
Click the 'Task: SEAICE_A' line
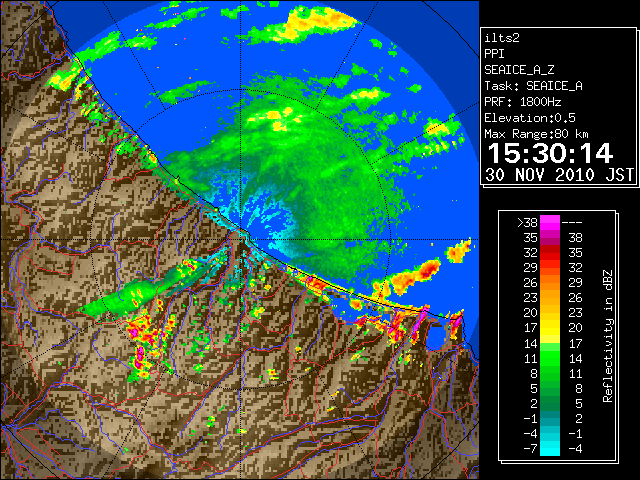(533, 86)
